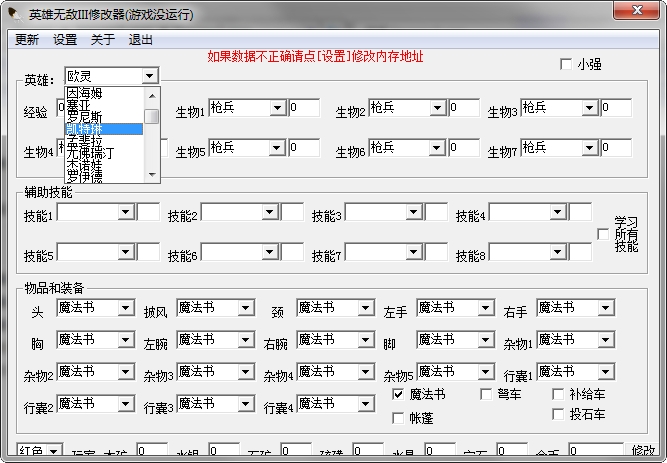Click the 生物2 quantity field

(x=464, y=108)
